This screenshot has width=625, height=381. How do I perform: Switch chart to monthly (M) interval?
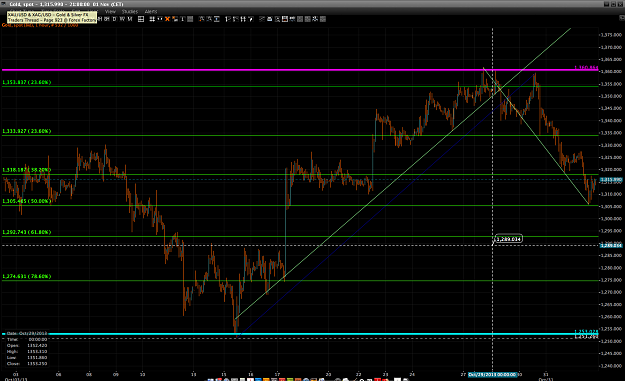pyautogui.click(x=130, y=19)
